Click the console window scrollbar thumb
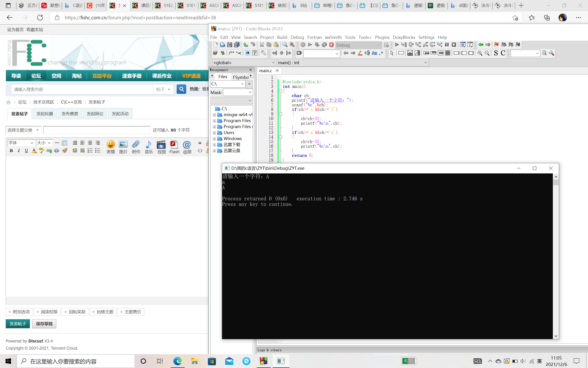 click(556, 182)
